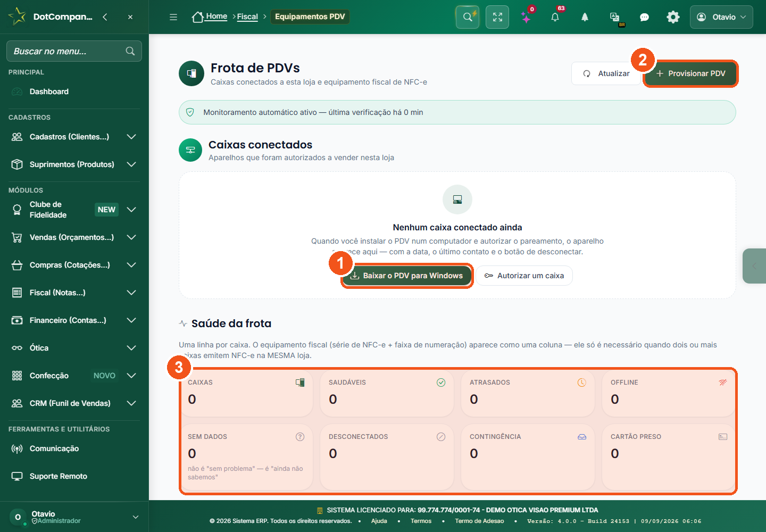Click the Autorizar um caixa button
766x532 pixels.
(x=524, y=276)
